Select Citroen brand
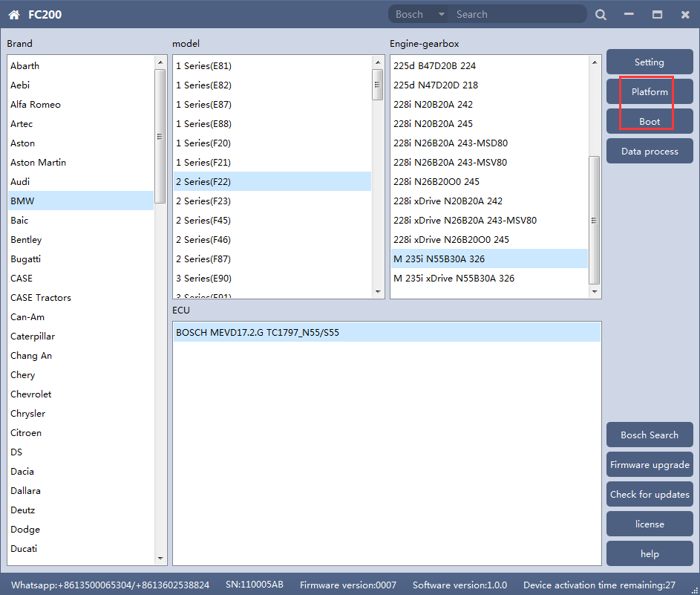Viewport: 700px width, 595px height. (x=81, y=433)
